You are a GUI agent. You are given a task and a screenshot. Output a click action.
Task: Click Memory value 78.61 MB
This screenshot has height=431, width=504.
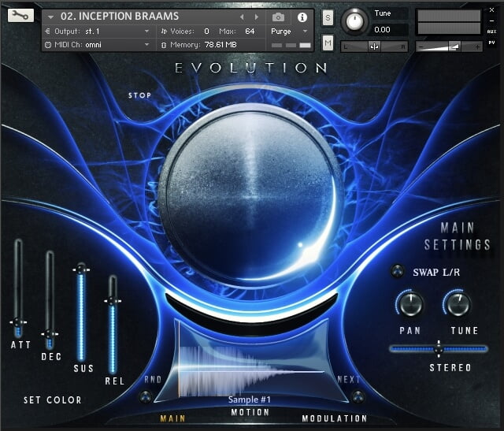pos(220,45)
